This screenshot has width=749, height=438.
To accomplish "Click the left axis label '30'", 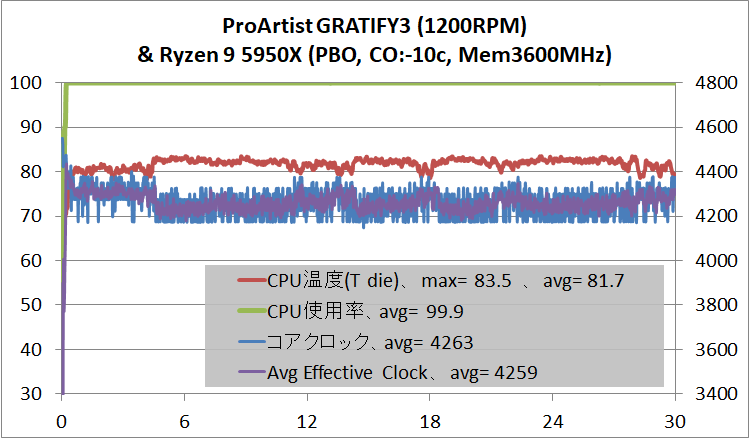I will pos(31,394).
